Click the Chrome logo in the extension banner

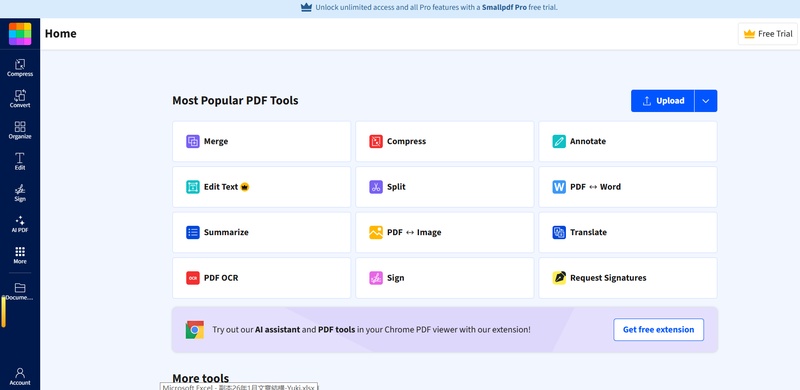(195, 330)
